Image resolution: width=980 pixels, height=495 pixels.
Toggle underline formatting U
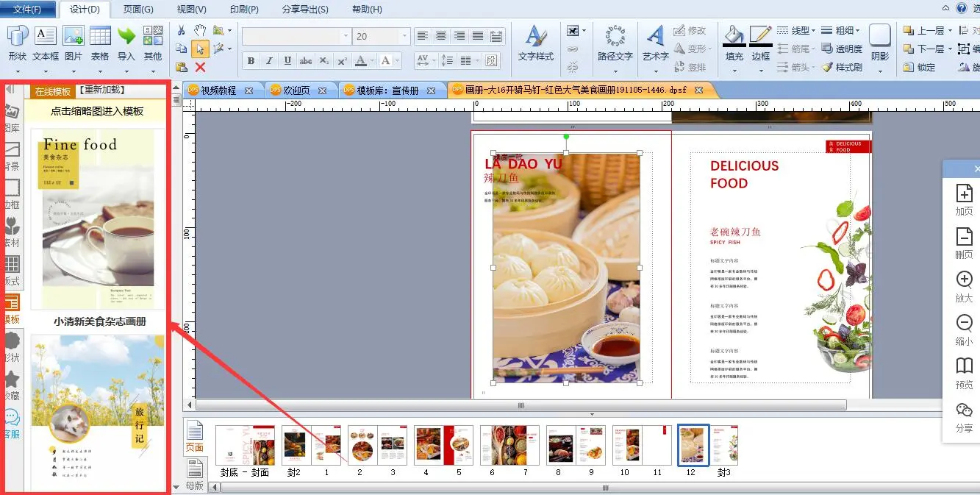click(287, 61)
